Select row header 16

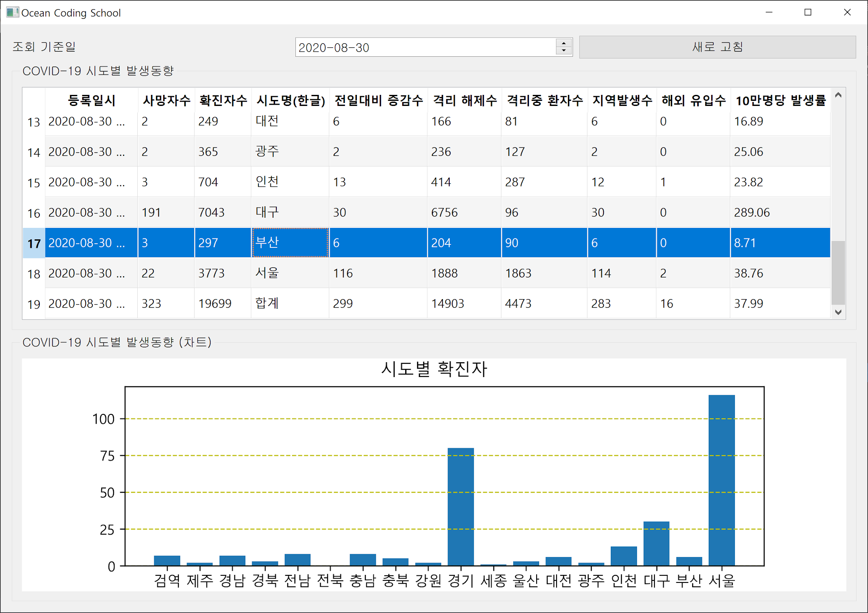coord(34,213)
